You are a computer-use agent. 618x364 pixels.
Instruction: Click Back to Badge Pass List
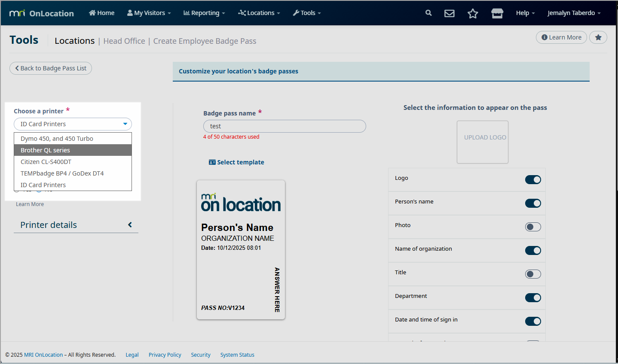(51, 68)
